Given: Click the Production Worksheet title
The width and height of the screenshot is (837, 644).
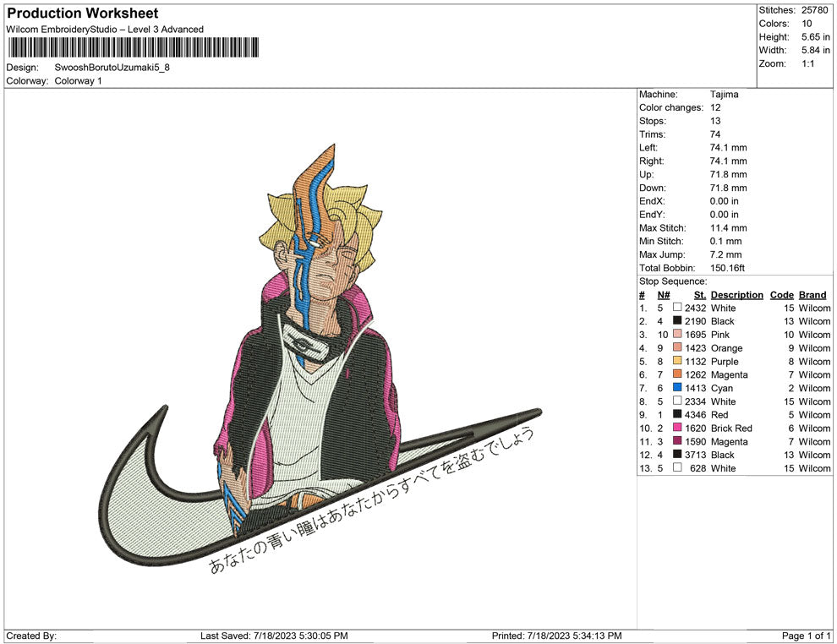Looking at the screenshot, I should (x=83, y=14).
